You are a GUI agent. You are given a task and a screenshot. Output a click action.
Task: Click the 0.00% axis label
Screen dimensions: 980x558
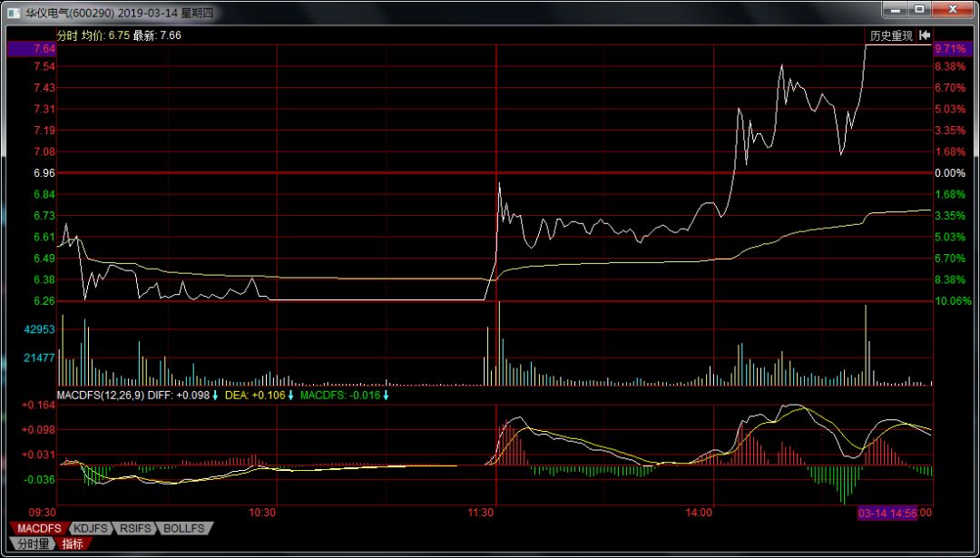coord(950,172)
